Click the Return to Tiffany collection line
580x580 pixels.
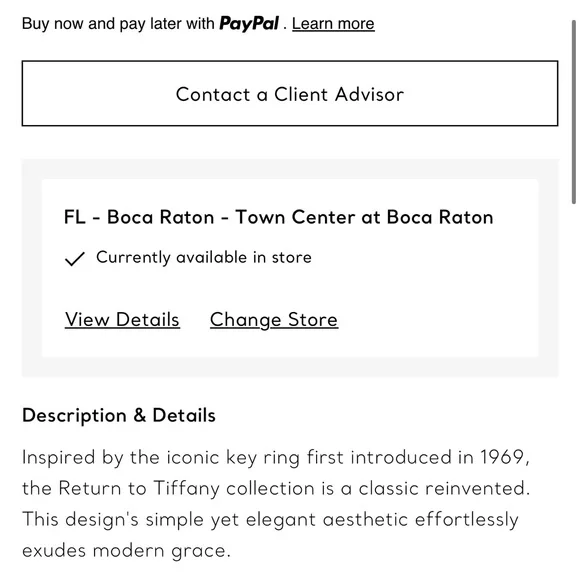[276, 488]
